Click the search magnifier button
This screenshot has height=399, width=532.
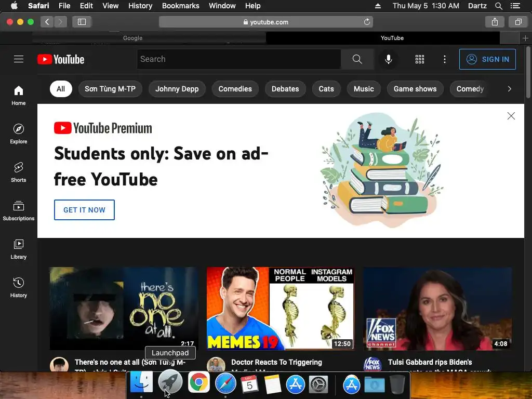(357, 59)
